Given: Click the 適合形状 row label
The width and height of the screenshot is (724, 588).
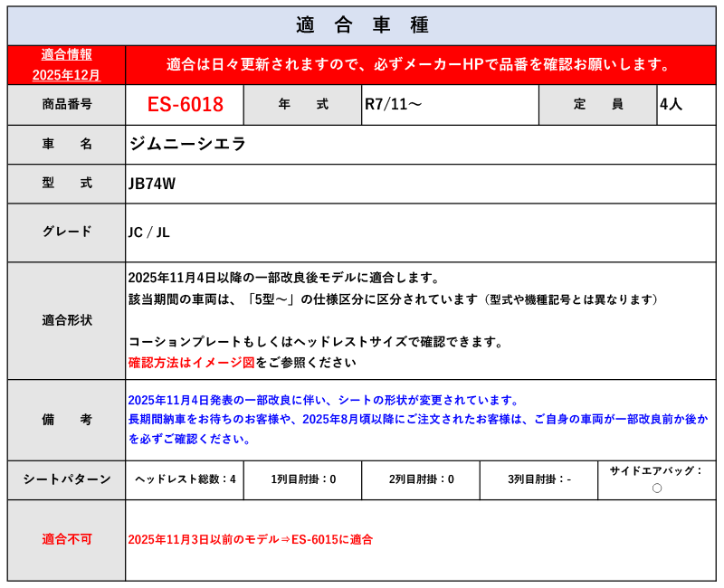Looking at the screenshot, I should [x=66, y=320].
